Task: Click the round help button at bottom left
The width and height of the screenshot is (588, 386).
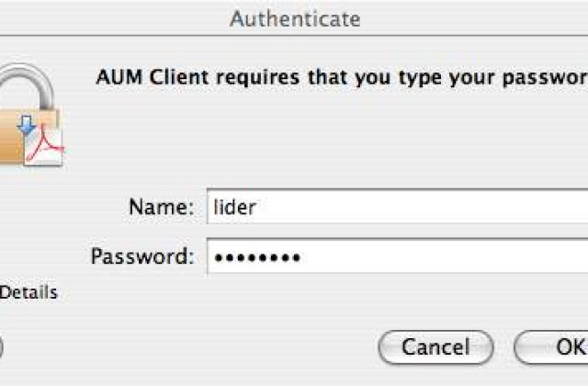Action: 1,347
